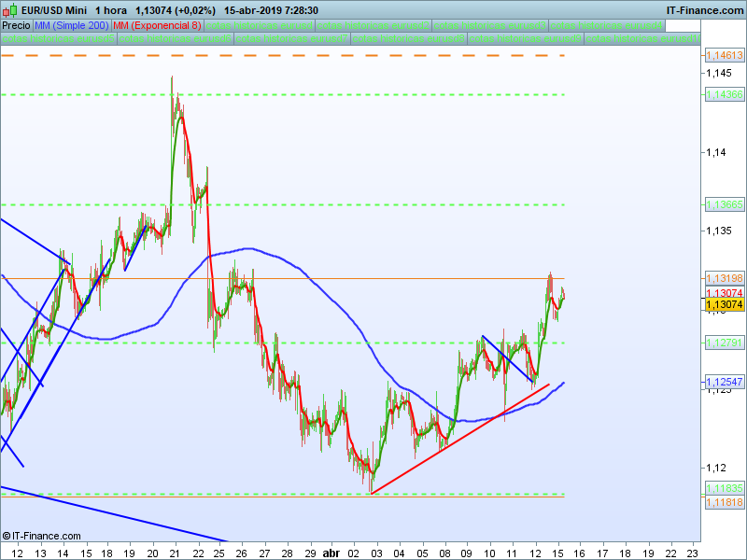Click the green 1,14366 price label
The height and width of the screenshot is (560, 747).
pyautogui.click(x=725, y=94)
